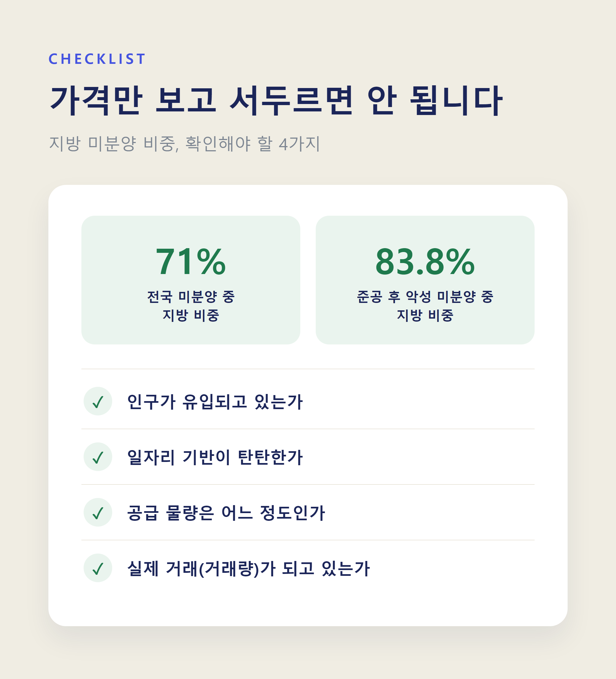Click the blue CHECKLIST label

pos(97,59)
